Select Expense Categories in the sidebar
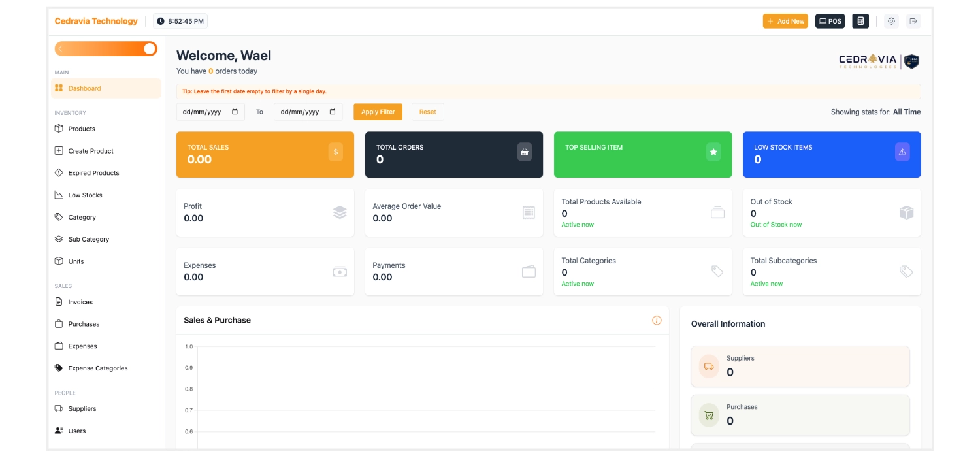The image size is (980, 458). [98, 368]
